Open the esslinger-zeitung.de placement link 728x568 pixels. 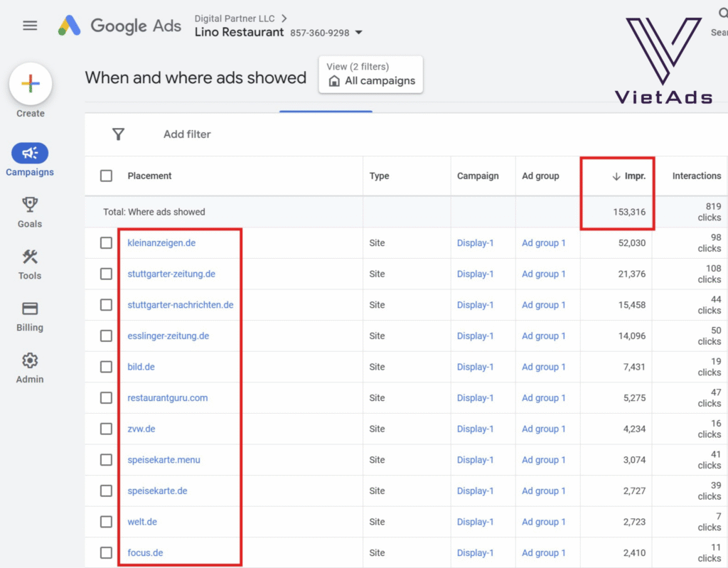click(x=168, y=336)
